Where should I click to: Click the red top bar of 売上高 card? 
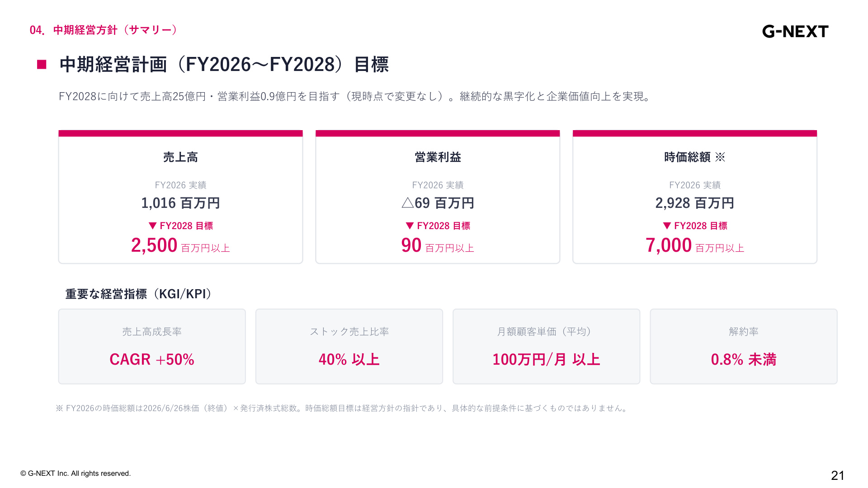pos(180,133)
